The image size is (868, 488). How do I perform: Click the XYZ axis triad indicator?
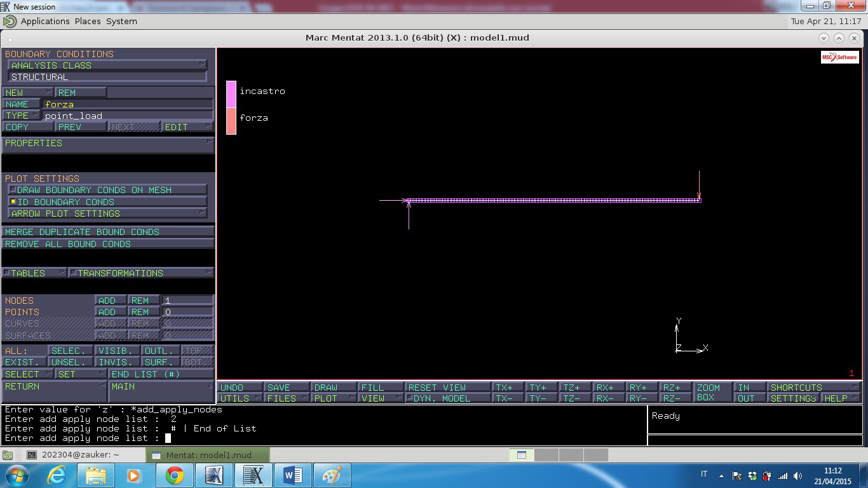(691, 336)
